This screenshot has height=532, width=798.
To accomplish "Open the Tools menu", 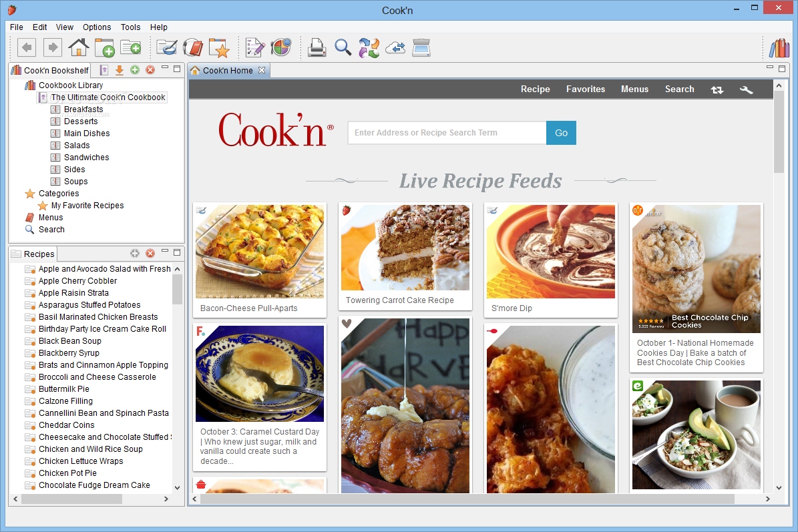I will pos(130,27).
